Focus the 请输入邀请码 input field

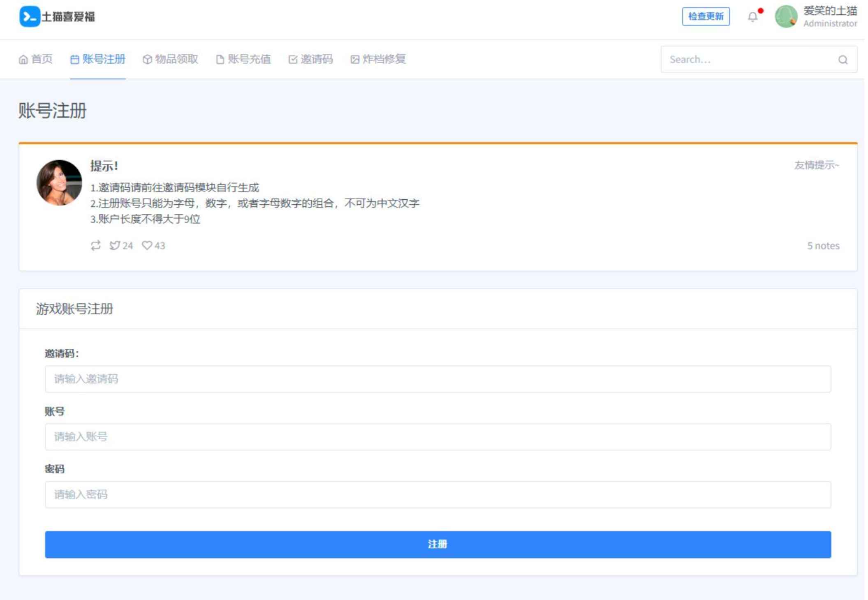(x=437, y=379)
